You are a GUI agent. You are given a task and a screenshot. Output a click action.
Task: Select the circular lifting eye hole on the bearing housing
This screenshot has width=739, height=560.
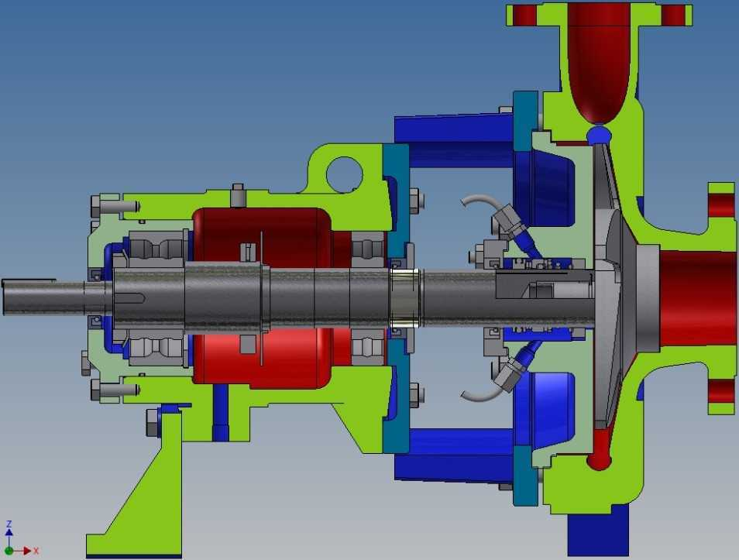(344, 173)
